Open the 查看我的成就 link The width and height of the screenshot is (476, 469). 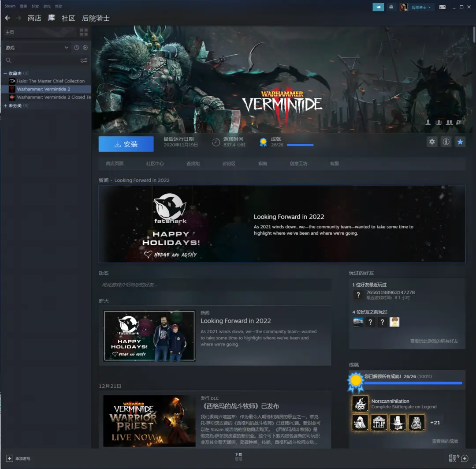tap(445, 441)
